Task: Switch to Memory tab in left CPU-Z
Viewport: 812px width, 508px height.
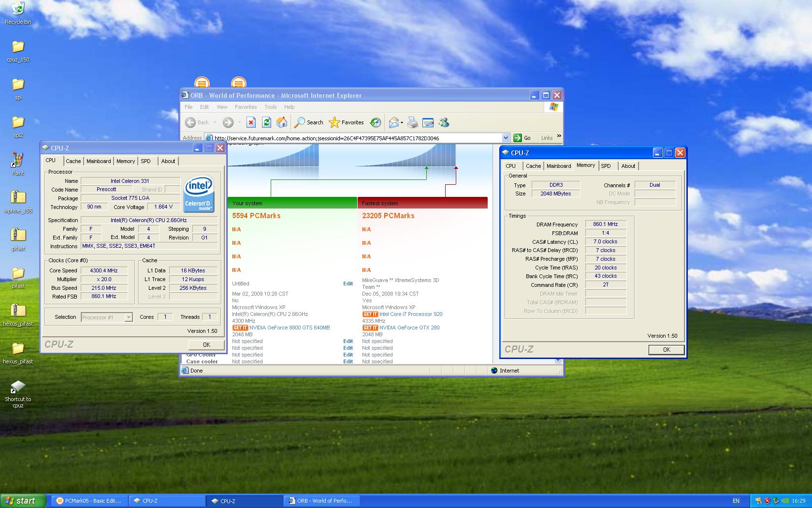Action: pos(126,161)
